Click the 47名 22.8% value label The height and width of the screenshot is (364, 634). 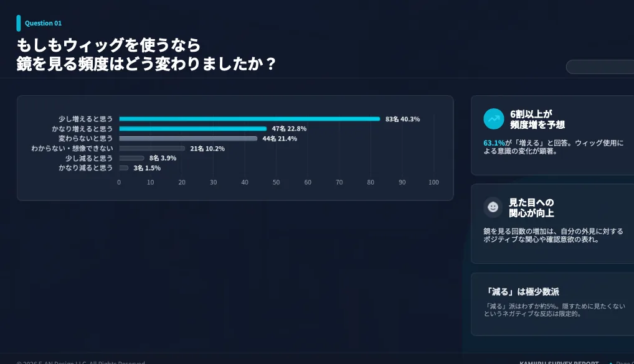coord(289,129)
